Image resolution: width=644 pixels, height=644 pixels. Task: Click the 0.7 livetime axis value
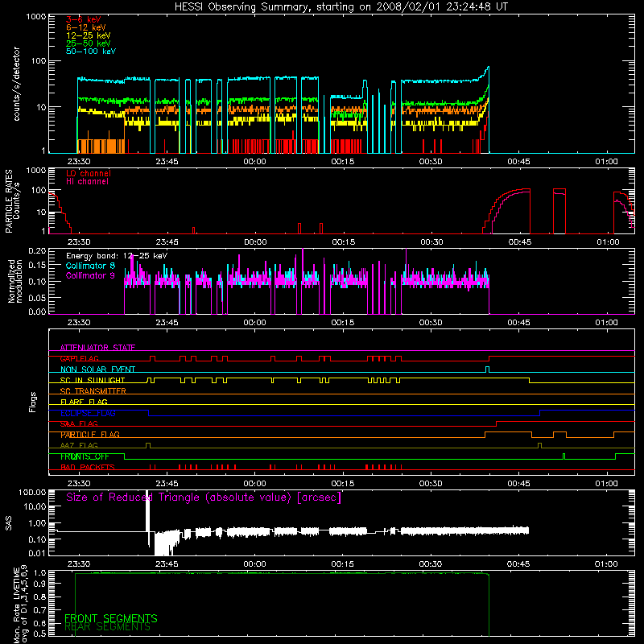(x=39, y=610)
